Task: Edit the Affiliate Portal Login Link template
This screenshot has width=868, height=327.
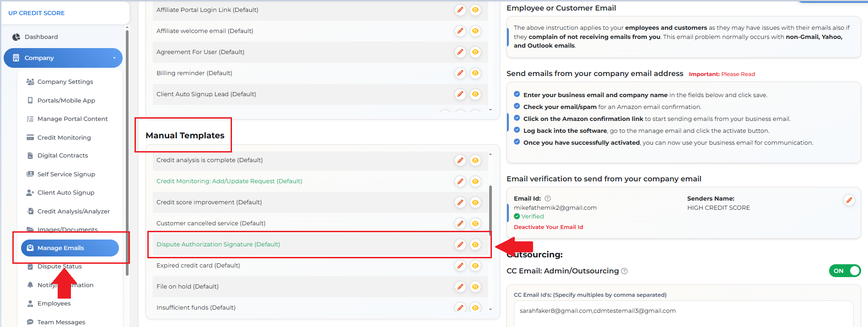Action: (x=460, y=10)
